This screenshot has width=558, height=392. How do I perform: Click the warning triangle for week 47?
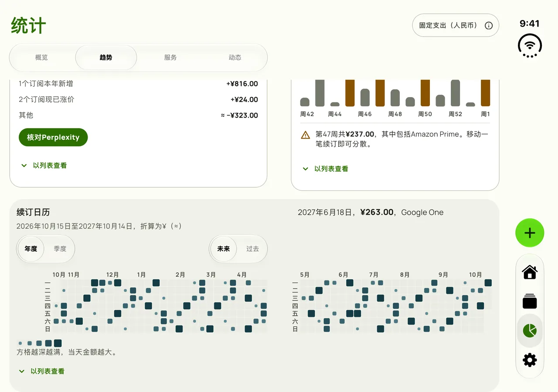[x=306, y=135]
